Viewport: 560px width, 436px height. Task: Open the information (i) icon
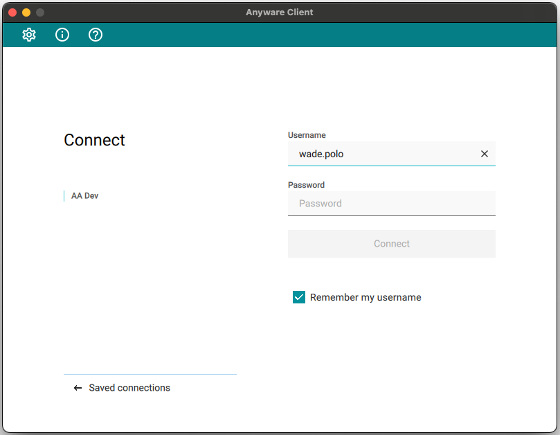coord(62,35)
